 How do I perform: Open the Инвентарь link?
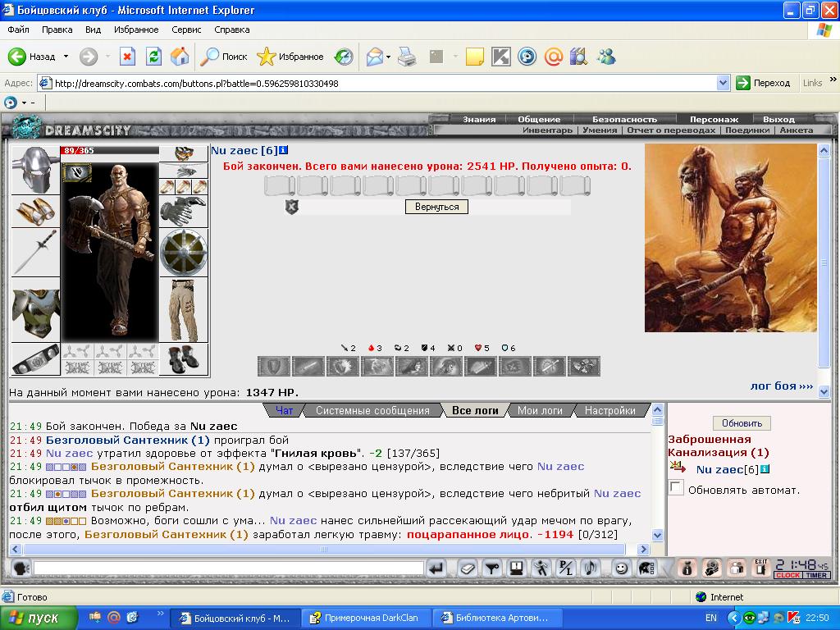point(547,130)
